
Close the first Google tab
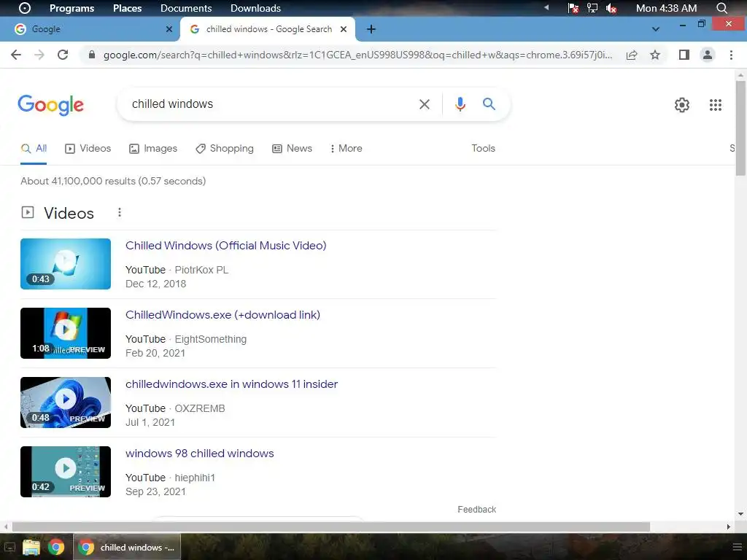coord(169,29)
